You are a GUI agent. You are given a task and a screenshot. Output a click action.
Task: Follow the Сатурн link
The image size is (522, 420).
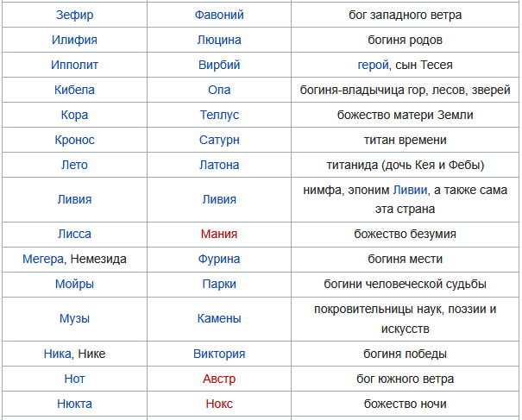(x=219, y=140)
